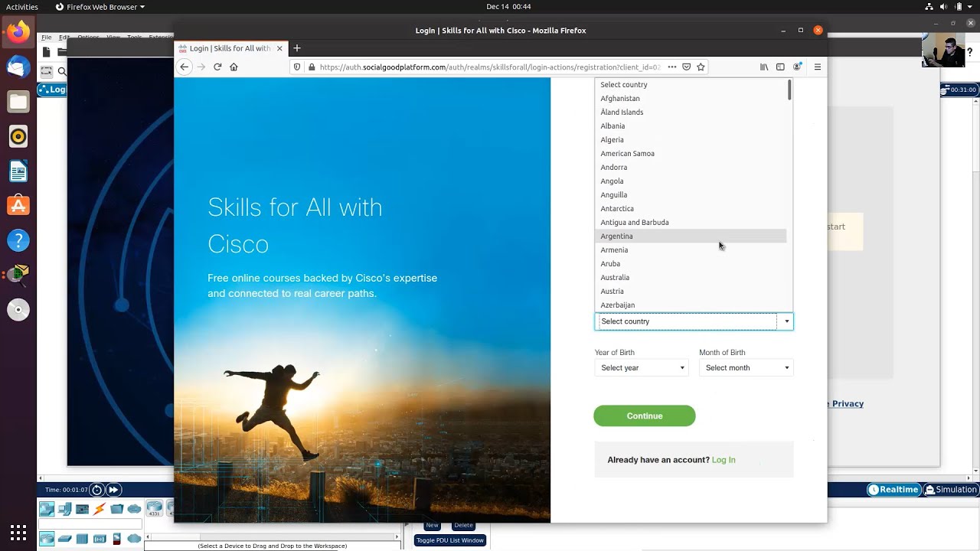Choose Austria from country list
Viewport: 980px width, 551px height.
coord(691,292)
